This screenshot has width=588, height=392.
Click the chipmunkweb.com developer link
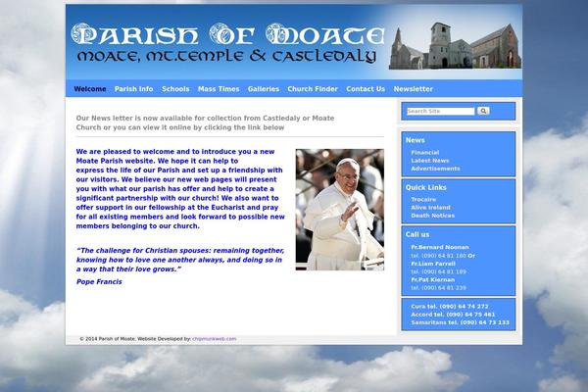(x=214, y=339)
